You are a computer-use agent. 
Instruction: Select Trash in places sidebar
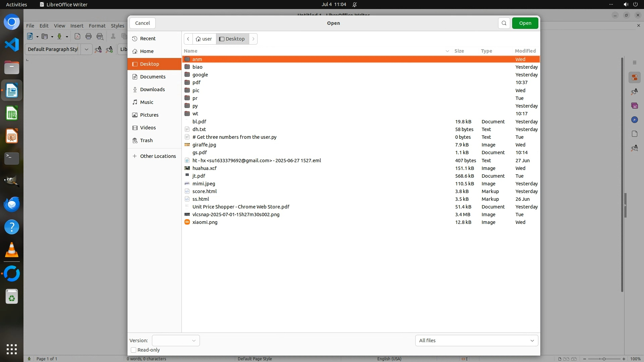146,140
